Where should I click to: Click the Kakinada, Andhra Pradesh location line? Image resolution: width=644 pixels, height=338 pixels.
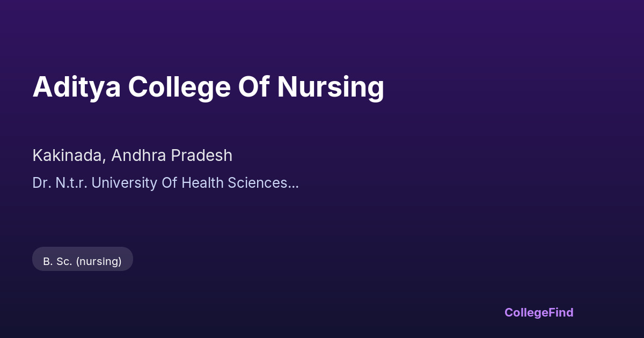click(x=132, y=156)
